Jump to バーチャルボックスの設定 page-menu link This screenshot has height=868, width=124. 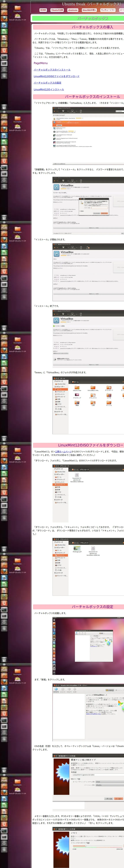tap(47, 83)
